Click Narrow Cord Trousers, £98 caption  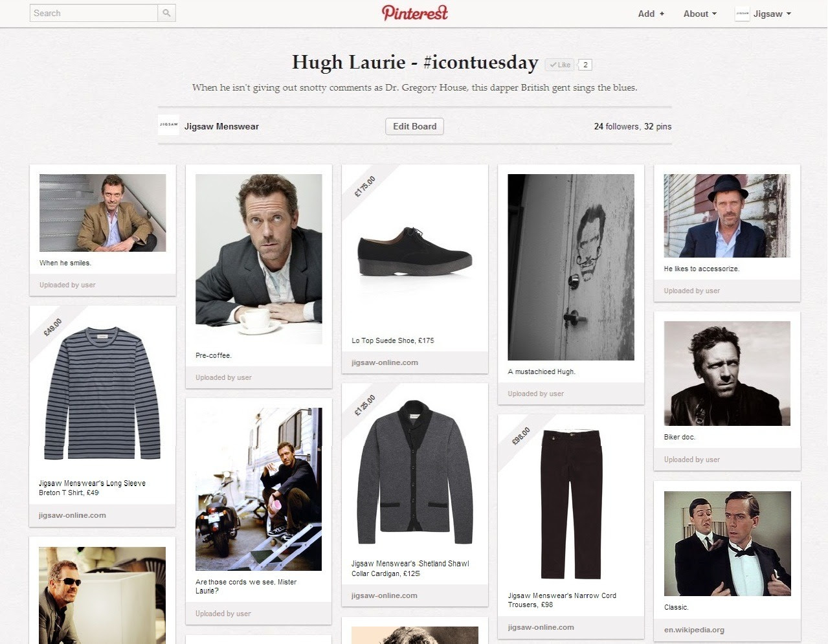click(562, 600)
